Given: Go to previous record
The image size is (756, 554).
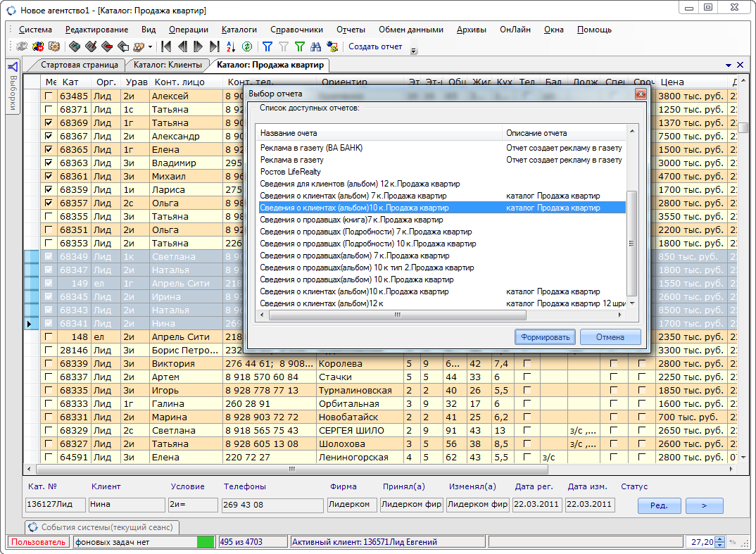Looking at the screenshot, I should 182,46.
